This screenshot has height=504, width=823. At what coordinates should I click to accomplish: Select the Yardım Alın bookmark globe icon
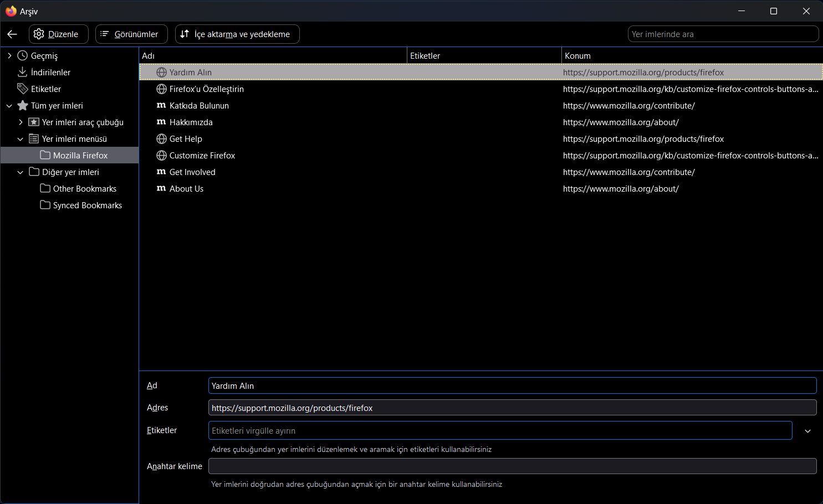(161, 73)
